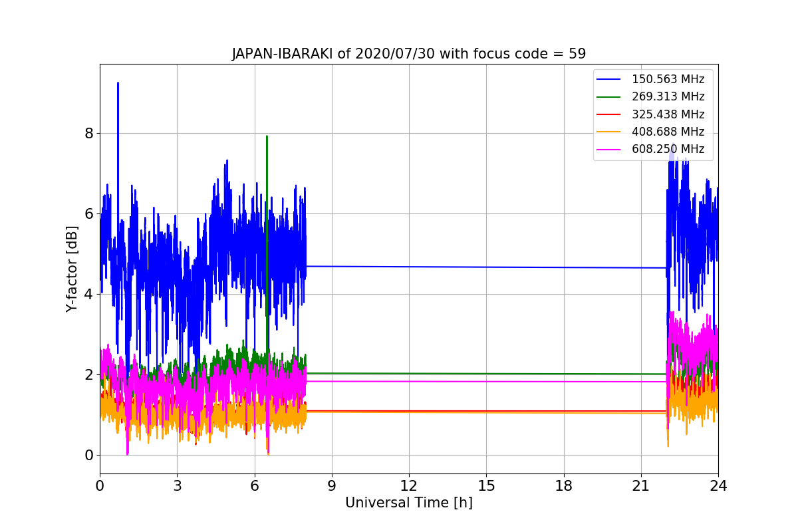Click x-axis tick label '15'

coord(486,486)
